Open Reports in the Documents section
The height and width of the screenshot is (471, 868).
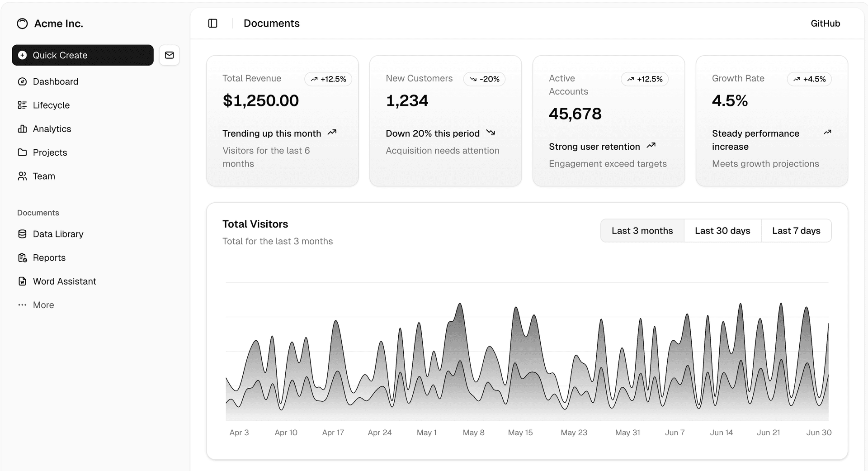[x=49, y=257]
